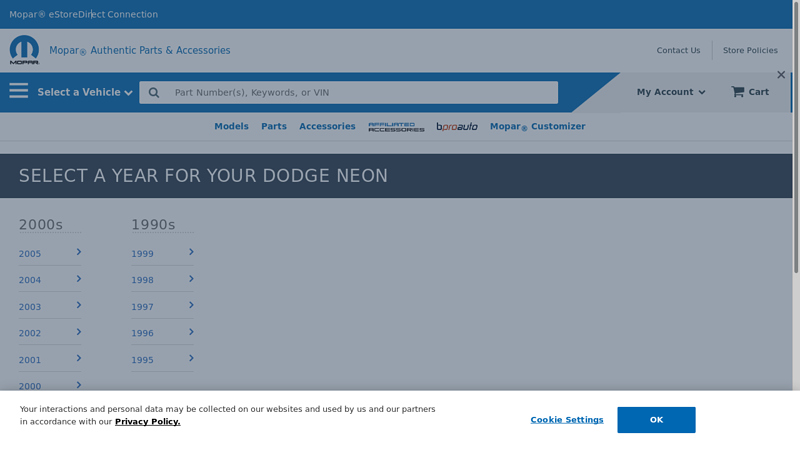
Task: Click the chevron next to 2002
Action: pos(79,332)
